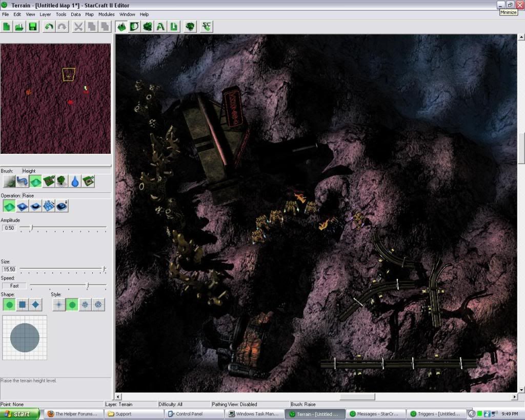Click the minimap camera frame
Image resolution: width=525 pixels, height=420 pixels.
(x=69, y=75)
